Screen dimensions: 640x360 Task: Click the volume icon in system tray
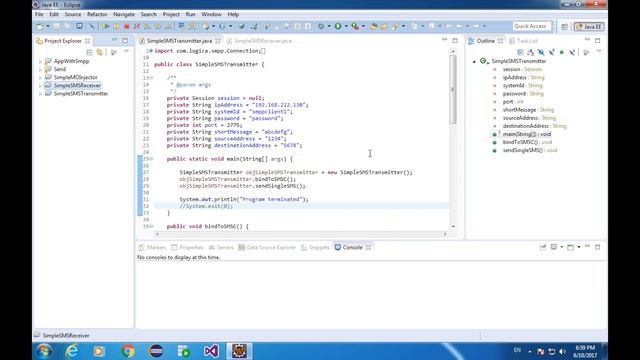coord(562,351)
